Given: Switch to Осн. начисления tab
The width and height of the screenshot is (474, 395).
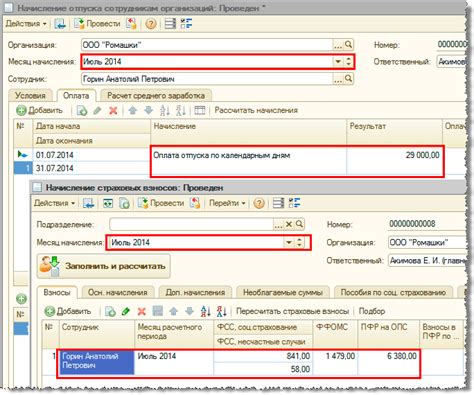Looking at the screenshot, I should pyautogui.click(x=118, y=292).
